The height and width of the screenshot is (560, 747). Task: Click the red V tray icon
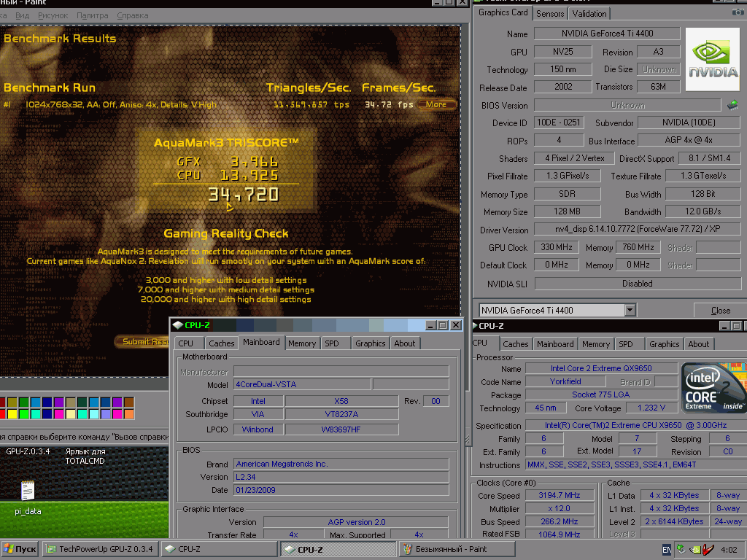[708, 549]
